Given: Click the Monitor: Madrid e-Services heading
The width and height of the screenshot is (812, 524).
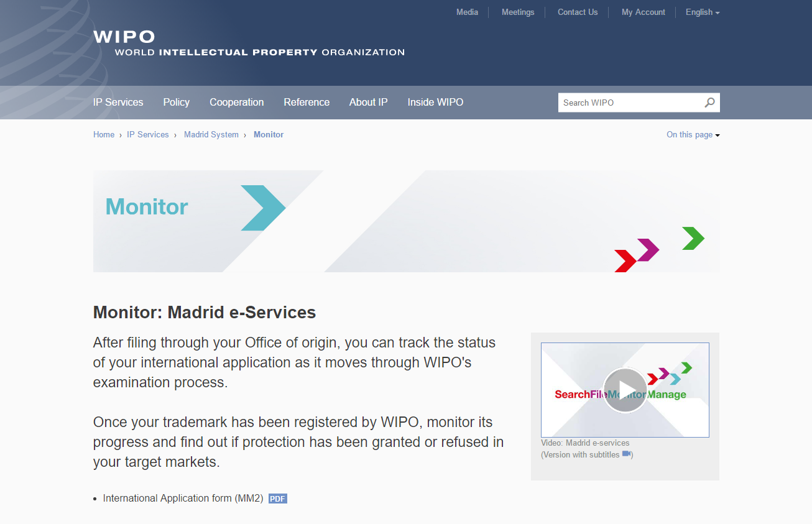Looking at the screenshot, I should [x=205, y=312].
